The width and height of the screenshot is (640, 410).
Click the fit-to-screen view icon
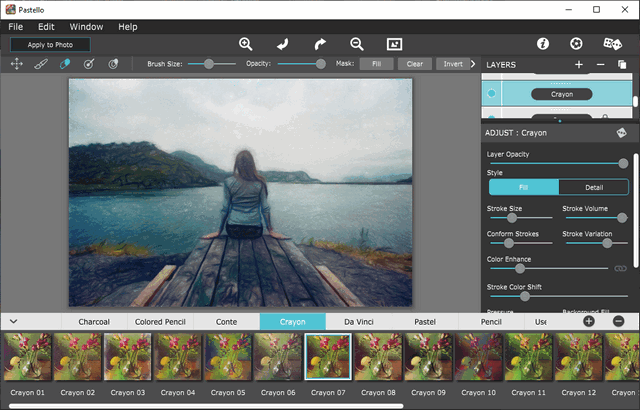[x=394, y=44]
